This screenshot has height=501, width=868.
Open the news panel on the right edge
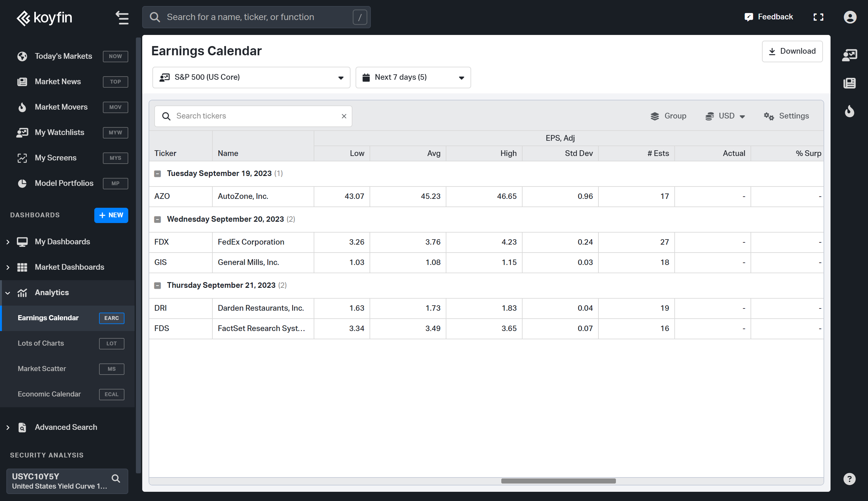850,83
